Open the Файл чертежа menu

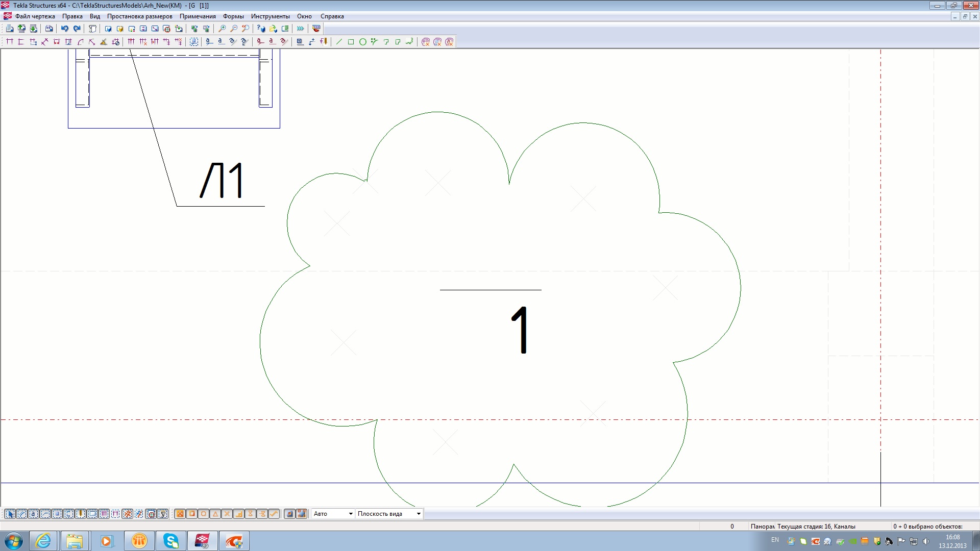point(35,16)
